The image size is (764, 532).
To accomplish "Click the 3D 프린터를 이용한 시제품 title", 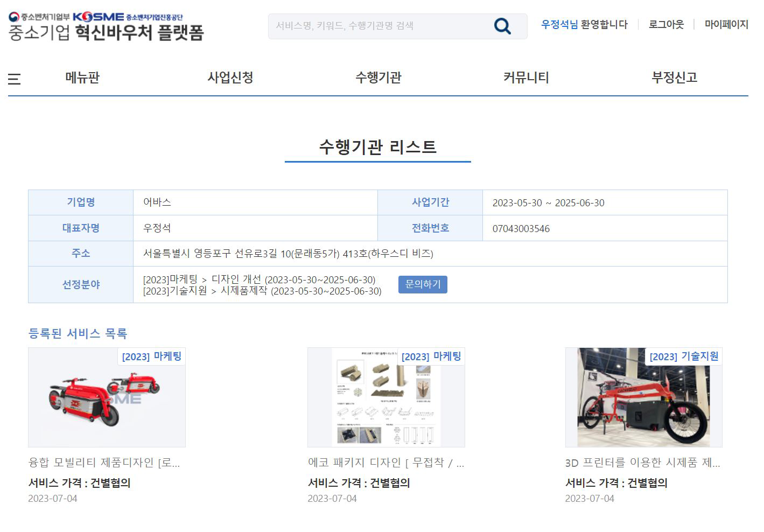I will pyautogui.click(x=642, y=463).
